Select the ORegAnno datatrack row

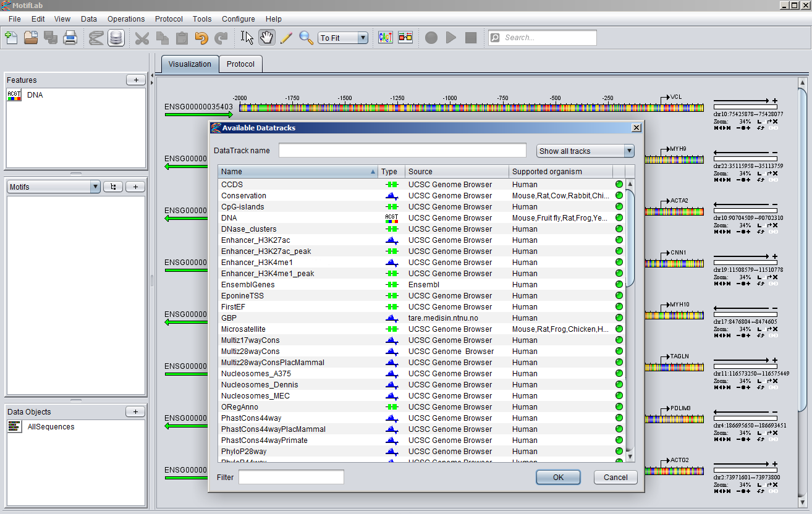(421, 407)
